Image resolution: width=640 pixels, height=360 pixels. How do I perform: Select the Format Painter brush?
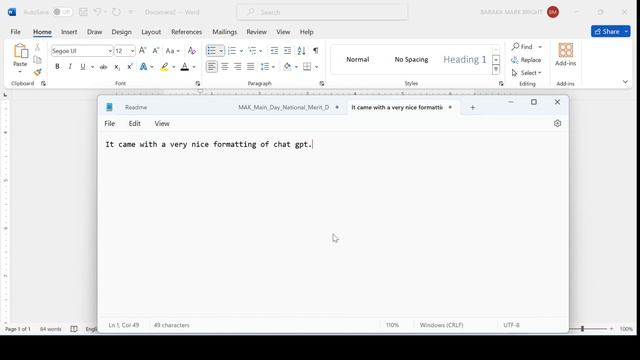[x=38, y=72]
